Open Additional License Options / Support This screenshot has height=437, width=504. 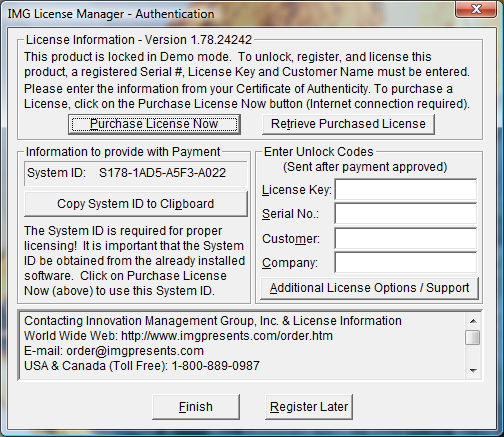[x=369, y=288]
